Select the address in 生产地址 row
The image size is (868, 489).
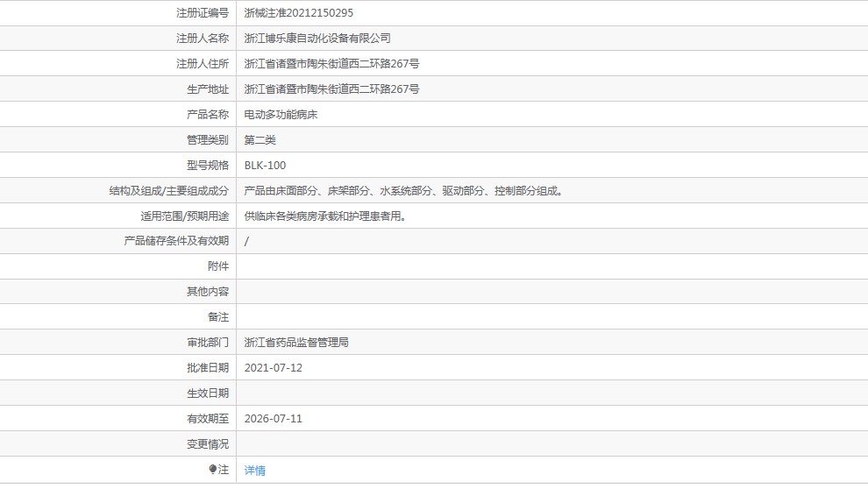click(331, 89)
